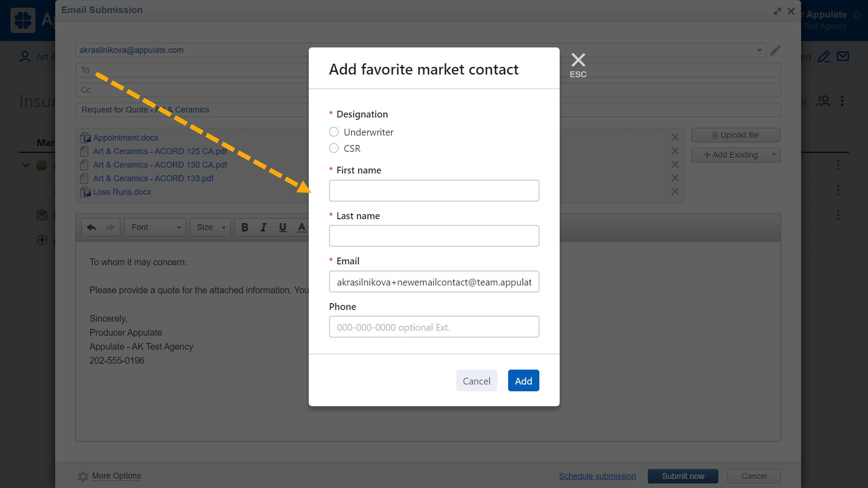Viewport: 868px width, 488px height.
Task: Select the Underwriter designation radio button
Action: 334,132
